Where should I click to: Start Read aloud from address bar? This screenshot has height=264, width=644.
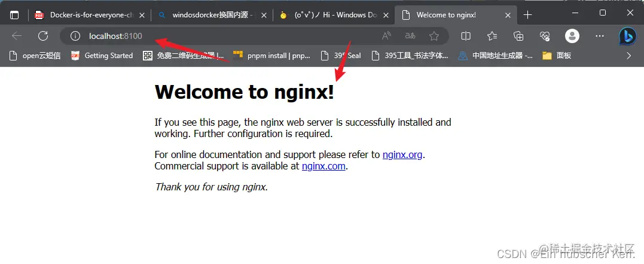pos(386,36)
